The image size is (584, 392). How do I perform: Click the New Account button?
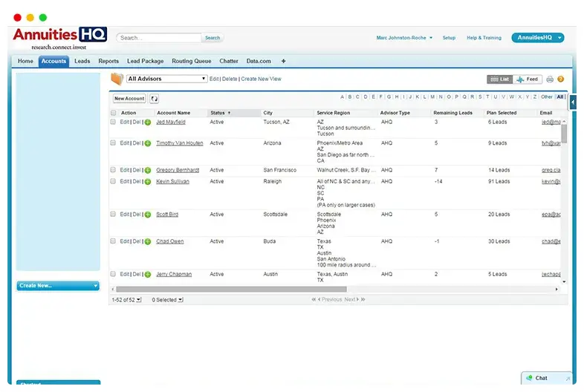coord(129,98)
